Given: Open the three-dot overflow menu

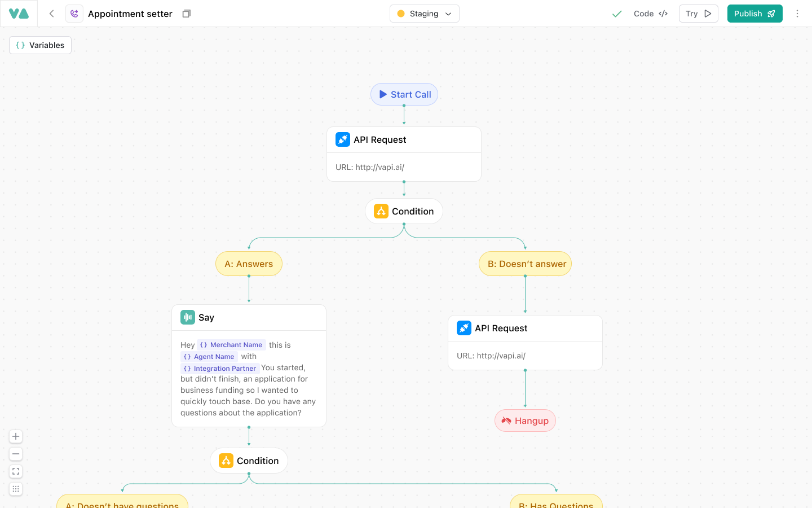Looking at the screenshot, I should 797,13.
